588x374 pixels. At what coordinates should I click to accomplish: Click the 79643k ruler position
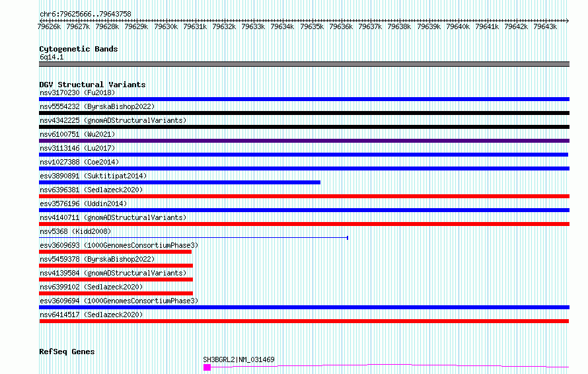click(x=545, y=26)
